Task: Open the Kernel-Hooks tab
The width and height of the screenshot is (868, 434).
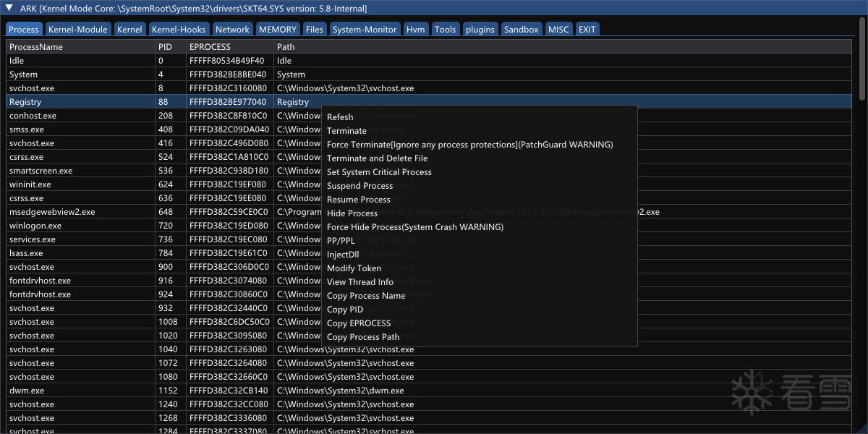Action: (x=179, y=29)
